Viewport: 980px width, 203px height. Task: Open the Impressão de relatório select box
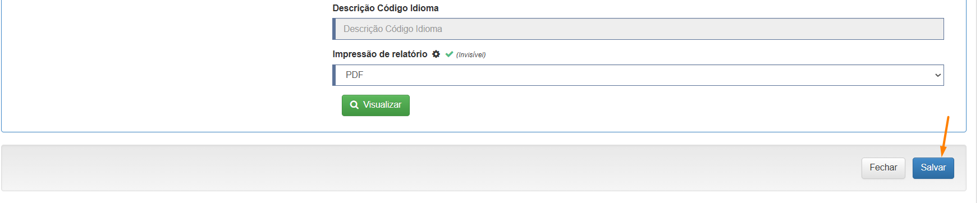[638, 75]
